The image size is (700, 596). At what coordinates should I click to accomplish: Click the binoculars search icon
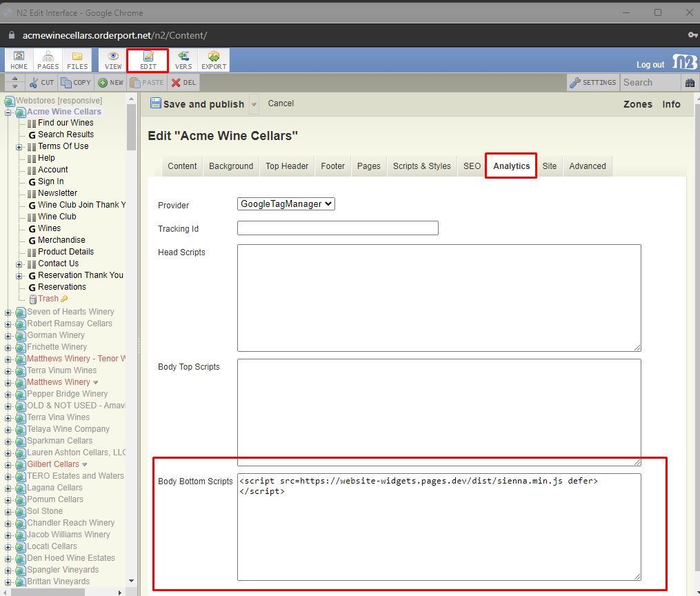[x=690, y=83]
